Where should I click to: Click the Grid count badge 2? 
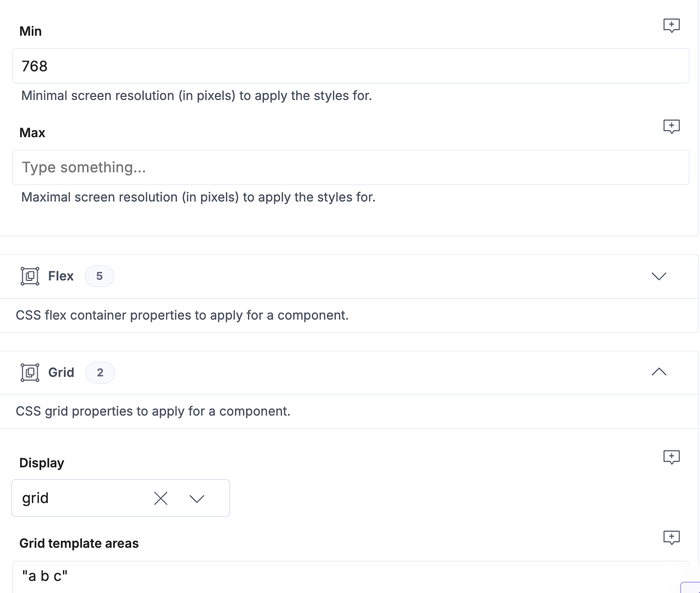click(x=100, y=372)
